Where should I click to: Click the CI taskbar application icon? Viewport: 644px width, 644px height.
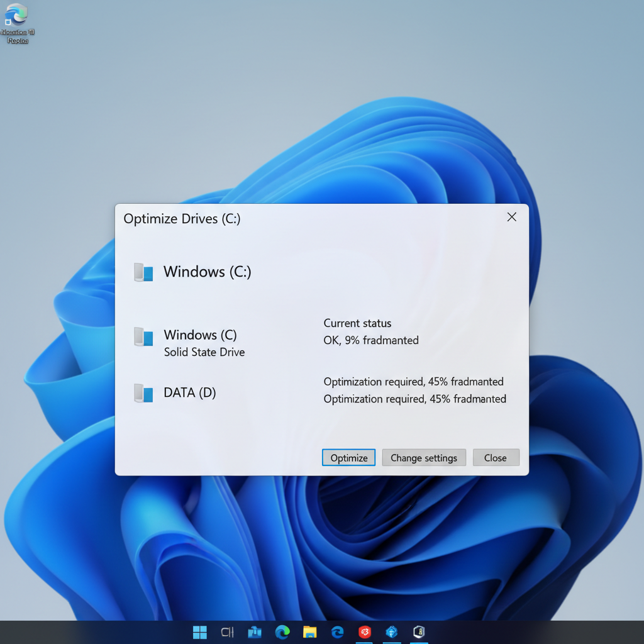227,632
